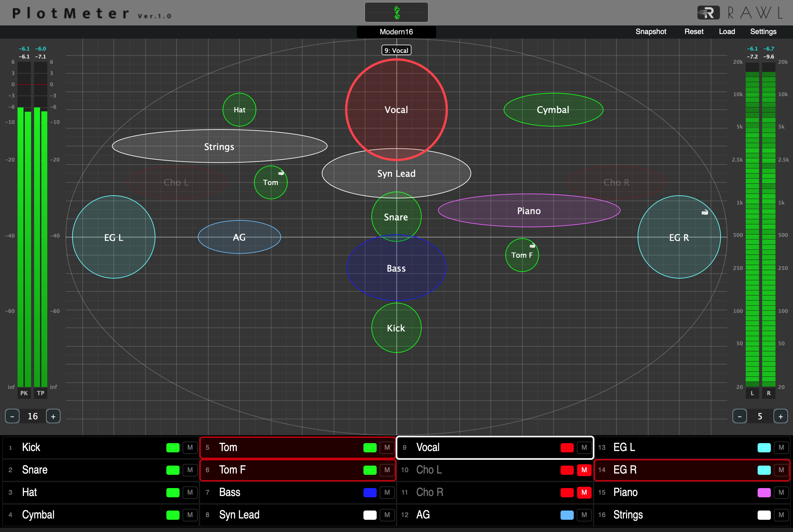Click the Snapshot button
This screenshot has height=532, width=793.
tap(651, 31)
